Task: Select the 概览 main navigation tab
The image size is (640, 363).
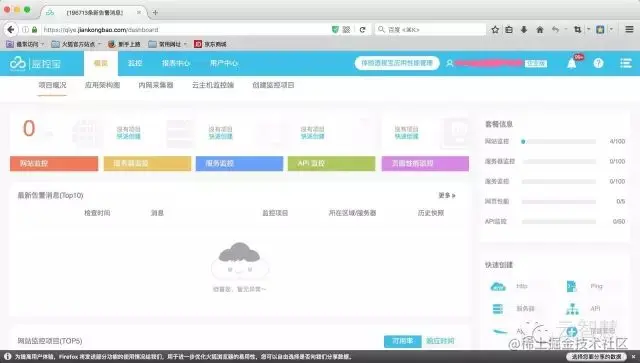Action: (x=101, y=63)
